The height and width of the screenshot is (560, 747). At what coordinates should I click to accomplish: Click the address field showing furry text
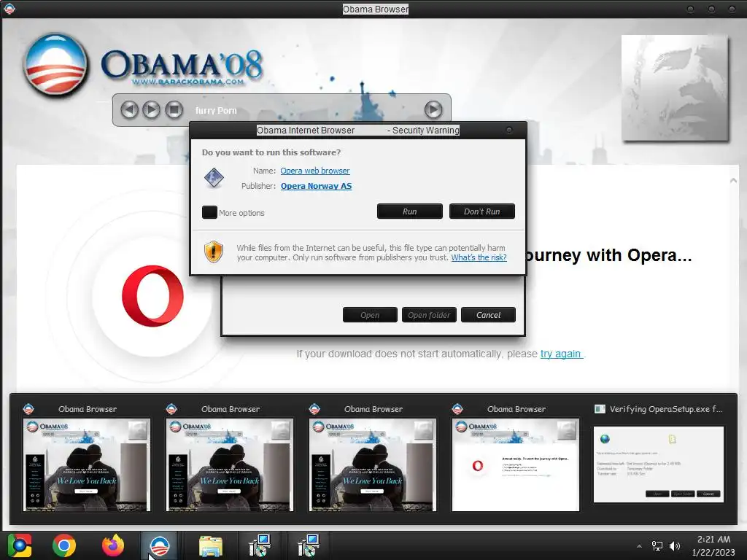tap(305, 111)
